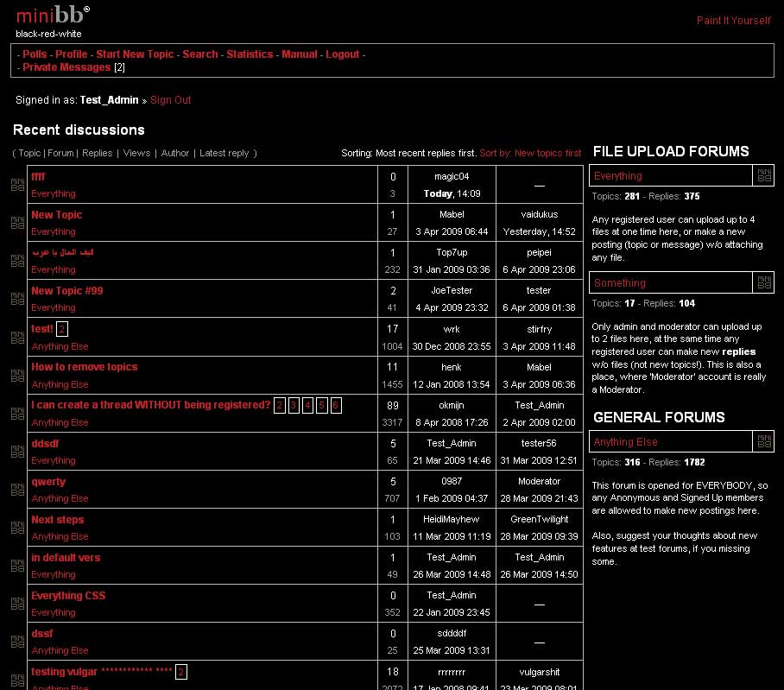Click the miniBB icon next to Something forum
This screenshot has width=784, height=690.
pyautogui.click(x=764, y=282)
